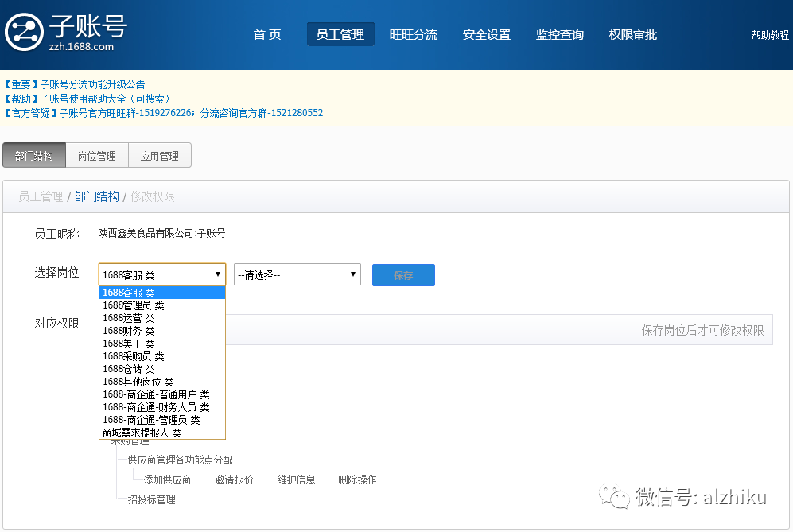Select the 1688仓储 类 option

pos(161,369)
